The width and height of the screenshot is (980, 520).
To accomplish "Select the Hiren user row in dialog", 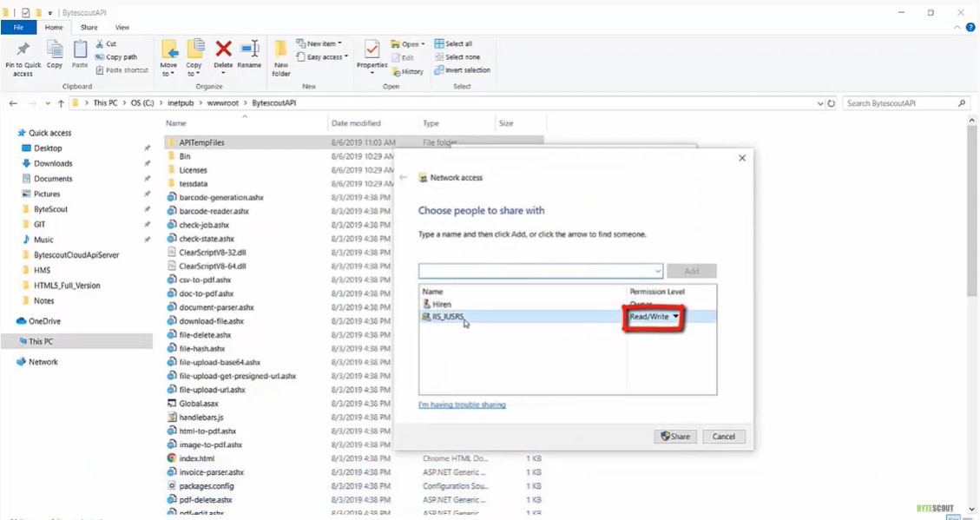I will pyautogui.click(x=568, y=305).
